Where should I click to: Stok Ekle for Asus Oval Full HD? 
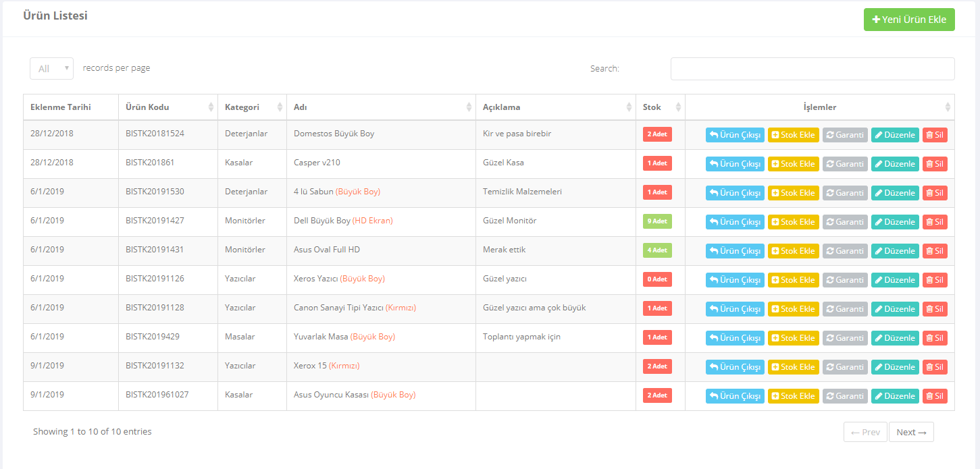[x=793, y=251]
